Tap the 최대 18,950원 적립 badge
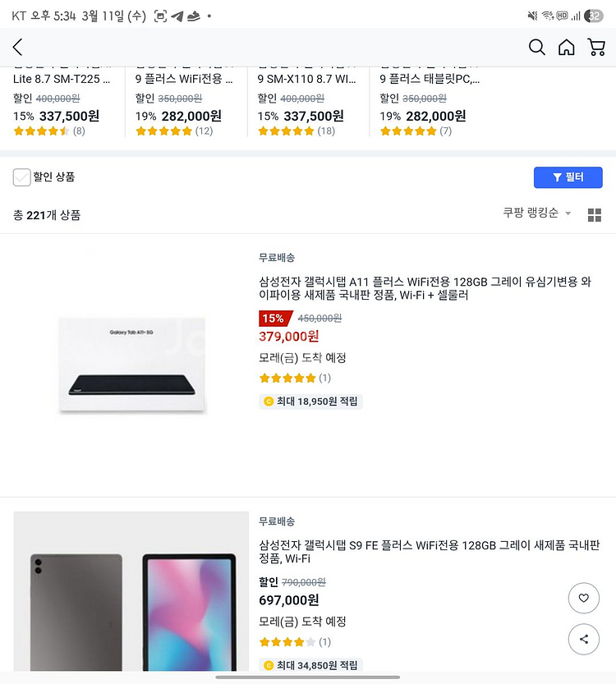This screenshot has height=684, width=616. tap(310, 402)
